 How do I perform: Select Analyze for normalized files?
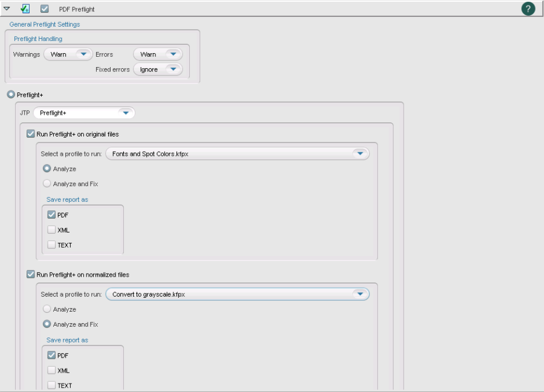[x=47, y=309]
